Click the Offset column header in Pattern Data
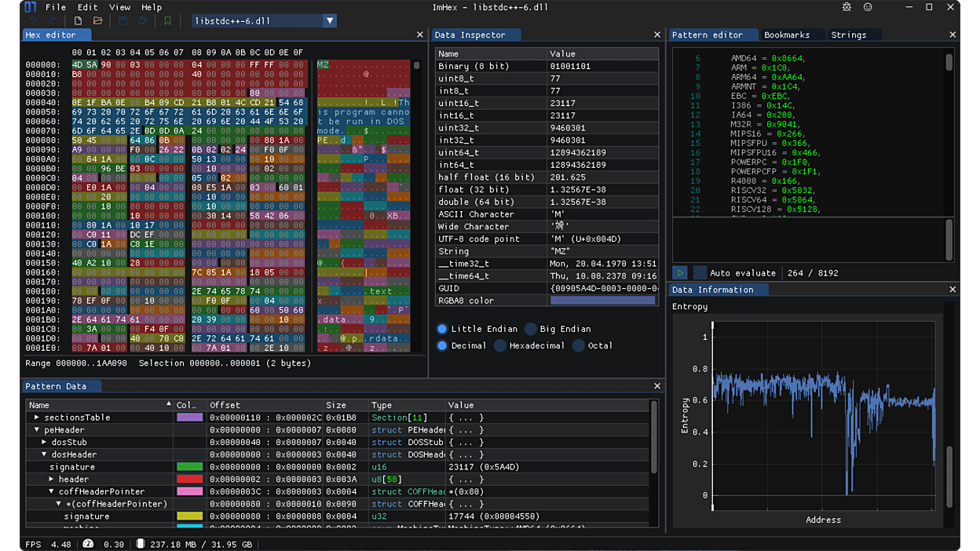This screenshot has height=551, width=980. pyautogui.click(x=225, y=405)
